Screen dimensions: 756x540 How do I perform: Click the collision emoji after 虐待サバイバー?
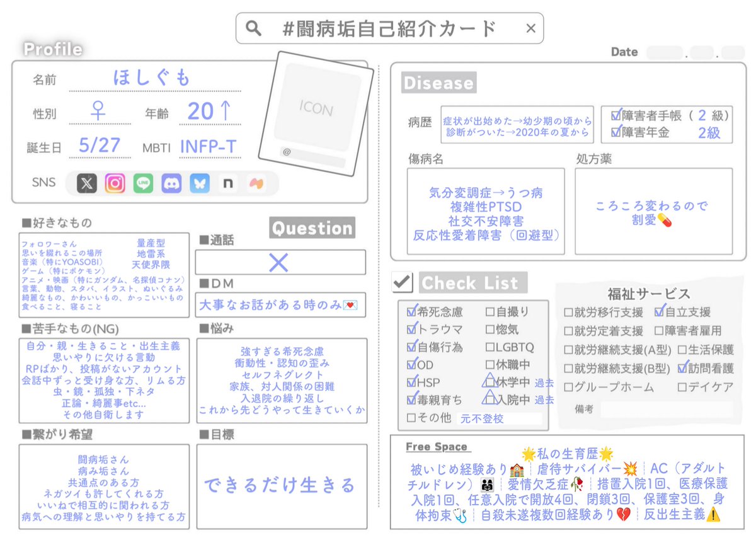coord(630,469)
